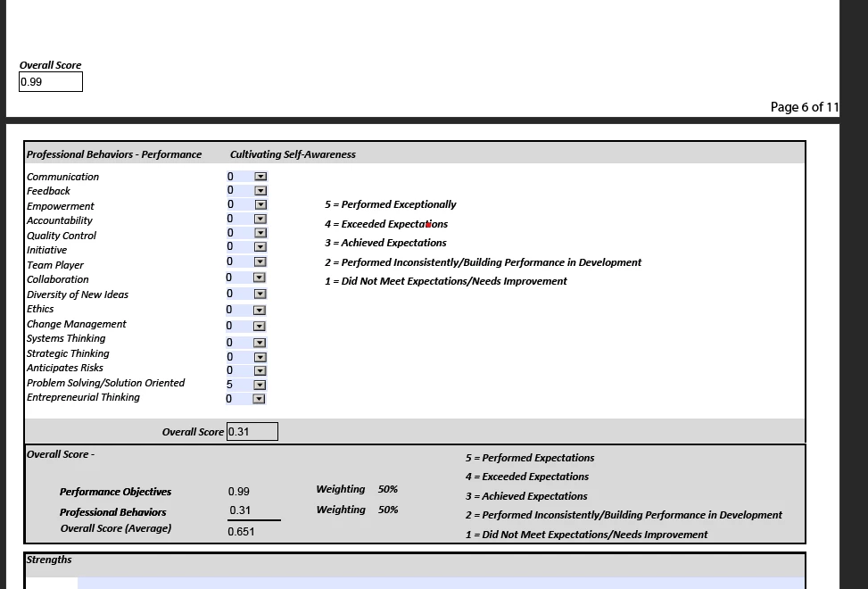The image size is (868, 589).
Task: Open the Anticipates Risks rating dropdown
Action: [260, 371]
